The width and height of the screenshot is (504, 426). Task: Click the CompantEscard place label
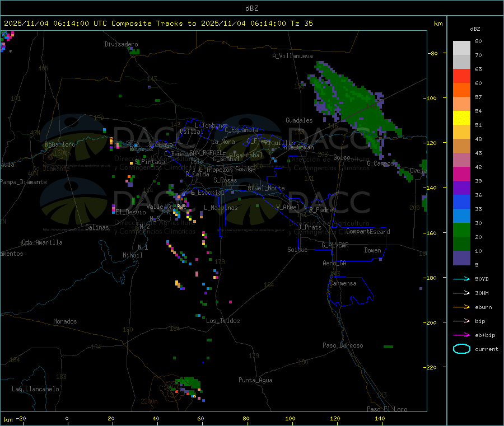click(368, 232)
